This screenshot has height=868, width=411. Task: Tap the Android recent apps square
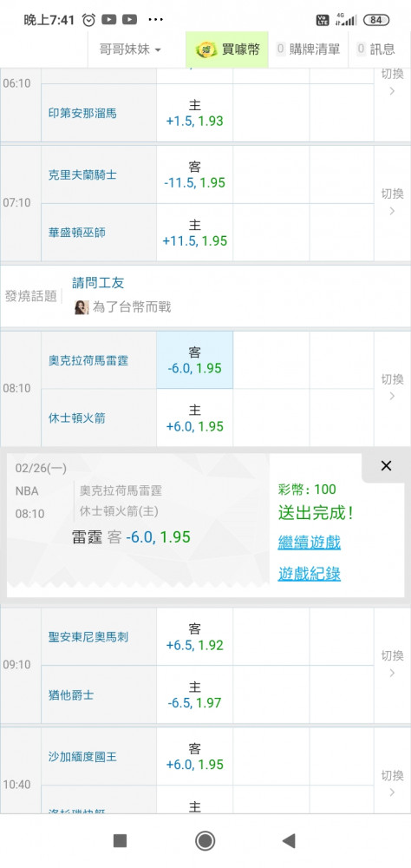tap(120, 840)
